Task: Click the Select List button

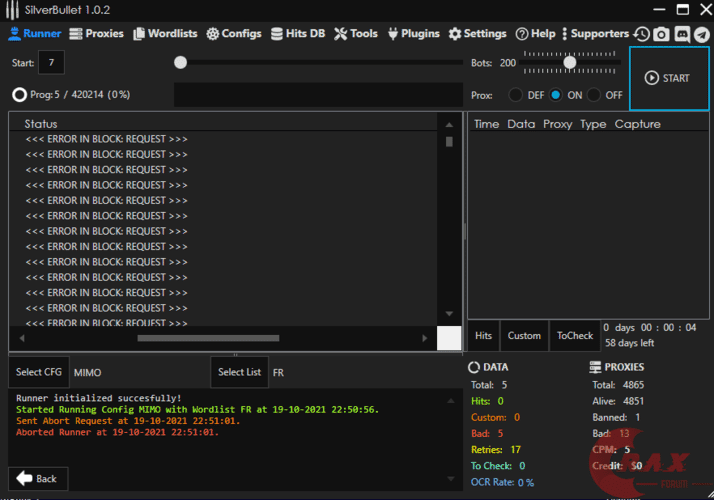Action: point(239,372)
